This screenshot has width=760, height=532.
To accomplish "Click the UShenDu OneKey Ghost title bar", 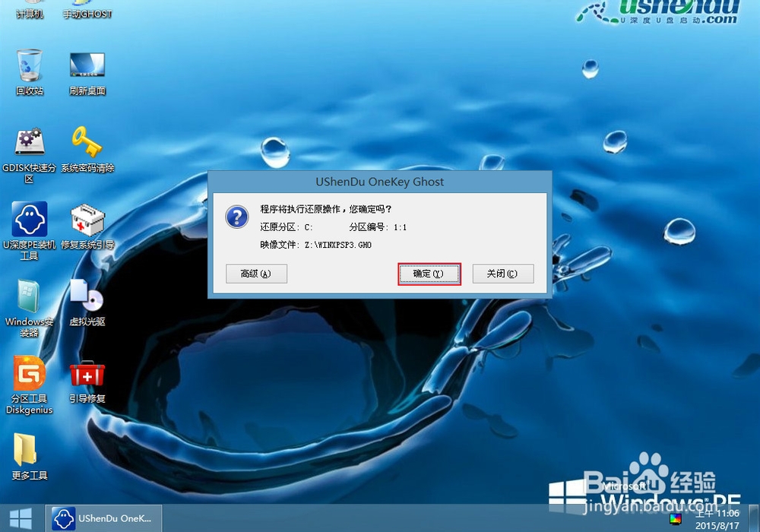I will [x=379, y=182].
